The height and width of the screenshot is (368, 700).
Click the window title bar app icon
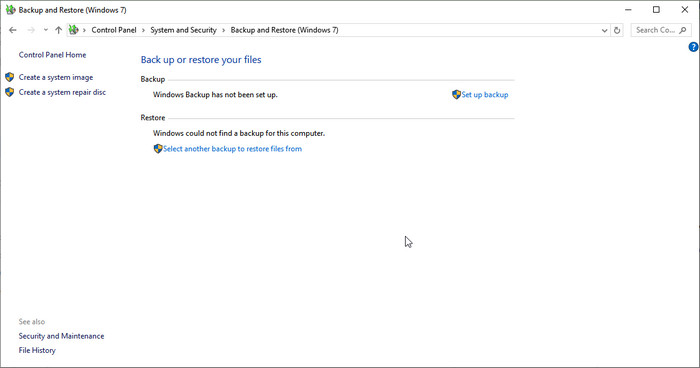point(10,9)
